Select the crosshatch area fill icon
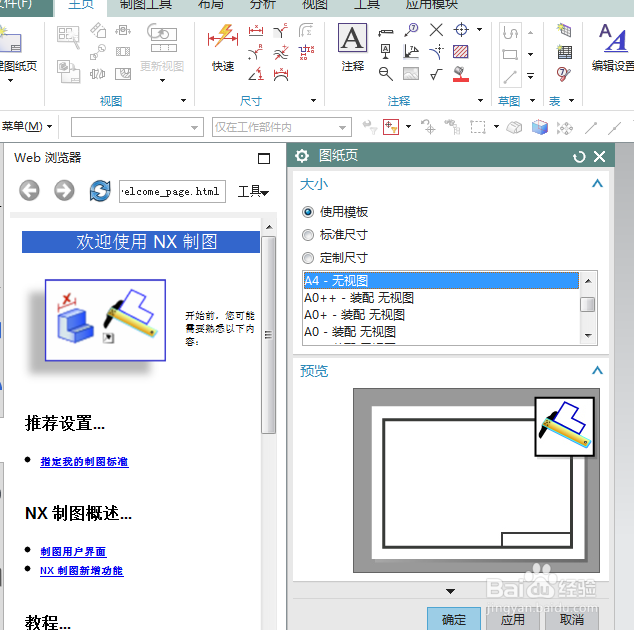 point(461,52)
